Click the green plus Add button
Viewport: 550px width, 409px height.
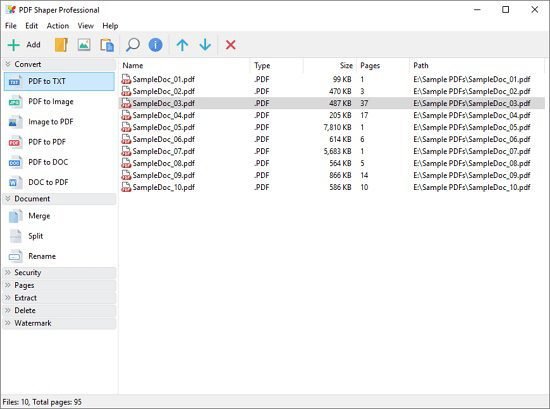[x=24, y=45]
